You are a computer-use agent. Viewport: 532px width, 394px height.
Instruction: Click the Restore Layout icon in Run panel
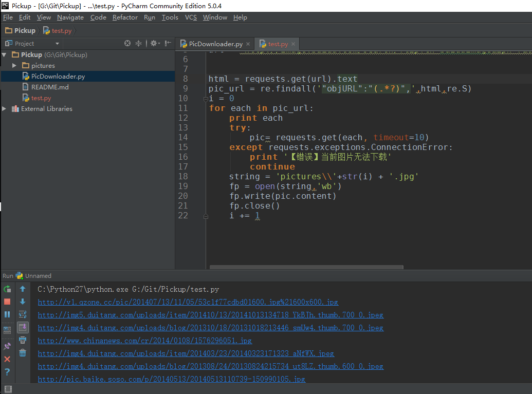pyautogui.click(x=7, y=330)
